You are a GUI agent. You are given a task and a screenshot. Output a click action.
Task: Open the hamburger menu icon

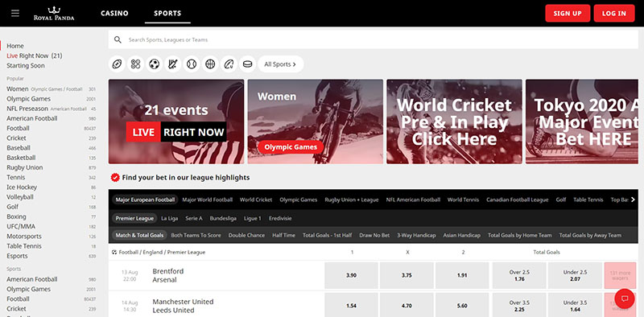click(x=15, y=13)
